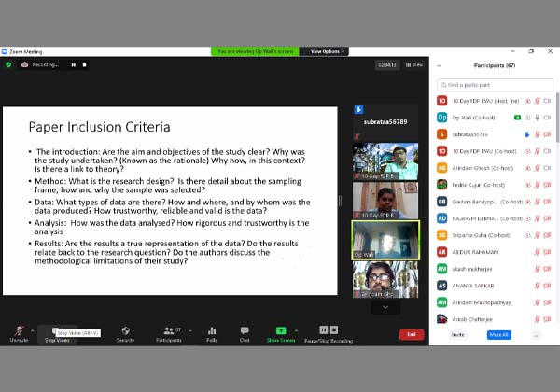Stop the recording in top bar
560x392 pixels.
click(x=85, y=64)
